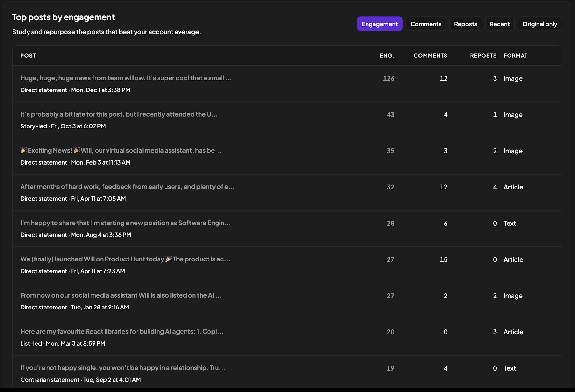Image resolution: width=575 pixels, height=392 pixels.
Task: Click Text format of 'happy single' post
Action: coord(510,368)
